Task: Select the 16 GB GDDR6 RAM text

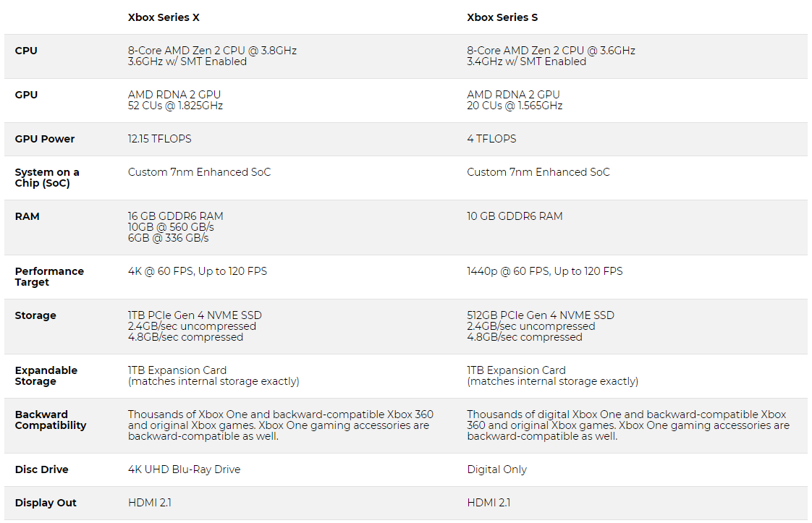Action: click(176, 216)
